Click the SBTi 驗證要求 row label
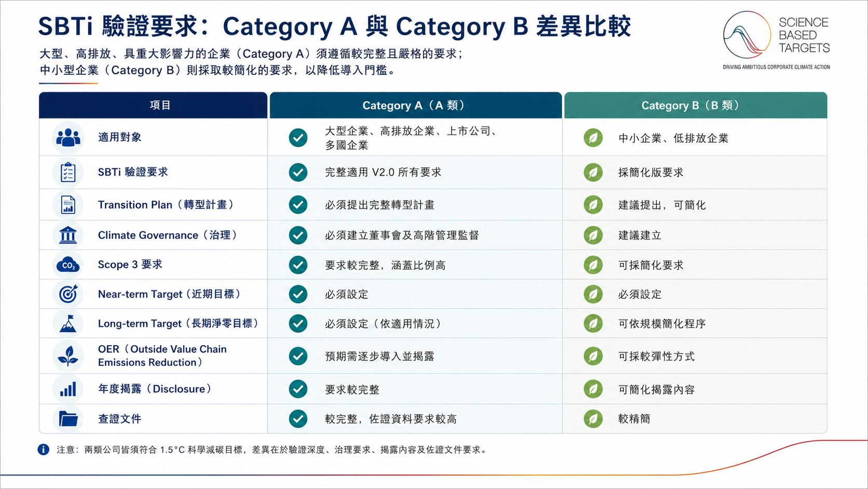Viewport: 868px width, 489px height. [x=133, y=172]
